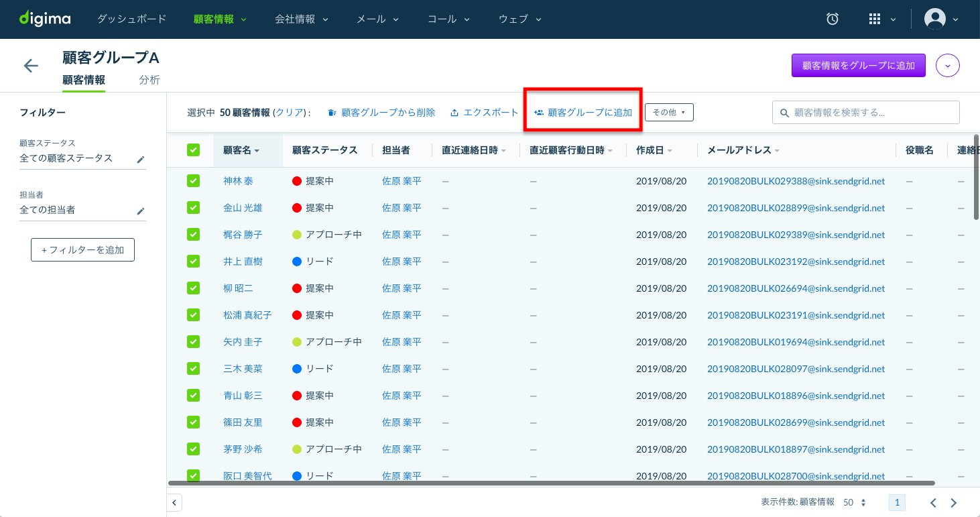Sort by 直近顧客行動日時 column header
This screenshot has height=517, width=980.
click(x=572, y=150)
